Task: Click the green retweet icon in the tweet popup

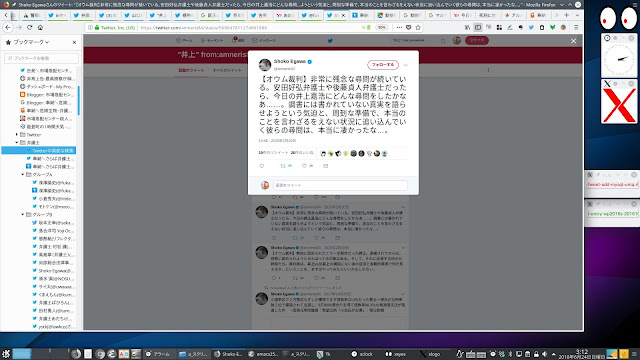Action: [283, 166]
